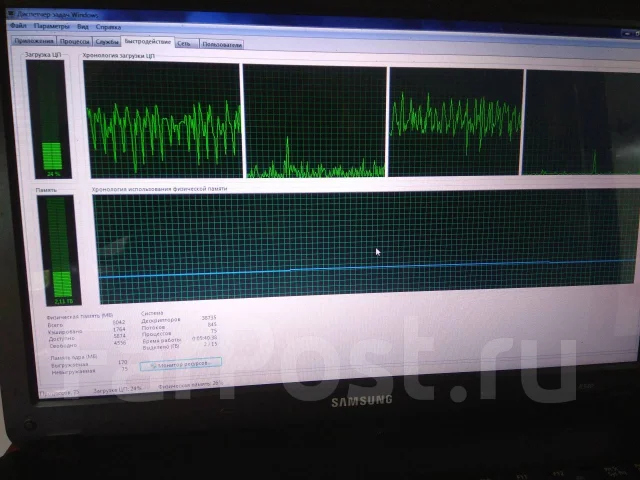Open the Справка menu

click(x=108, y=27)
